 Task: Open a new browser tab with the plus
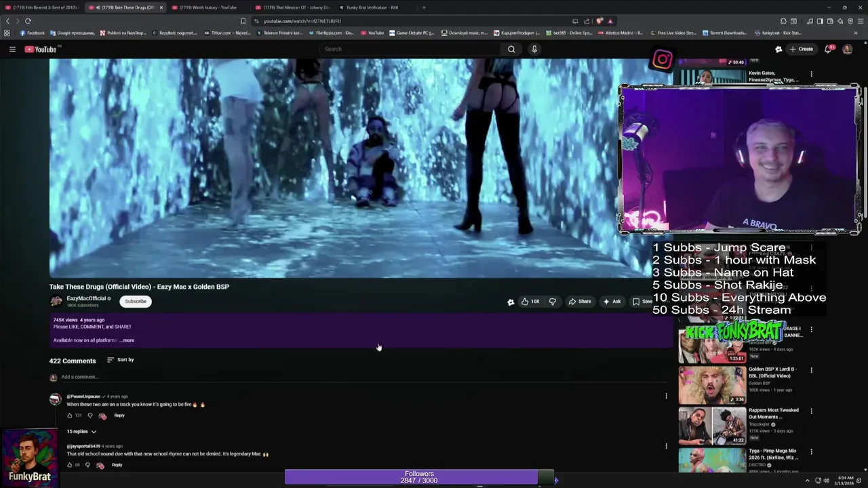point(424,7)
